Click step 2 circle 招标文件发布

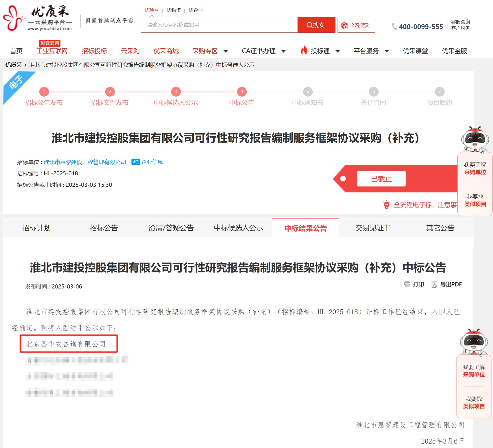click(110, 92)
